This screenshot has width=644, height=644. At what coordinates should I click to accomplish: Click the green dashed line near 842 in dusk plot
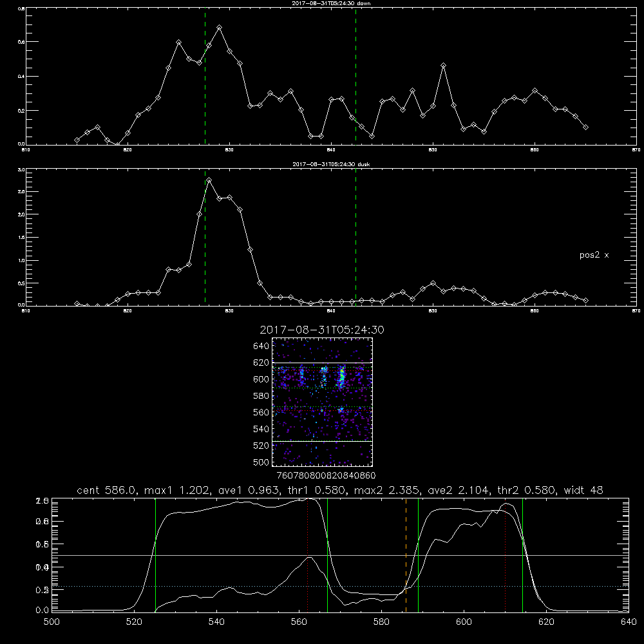[x=355, y=237]
